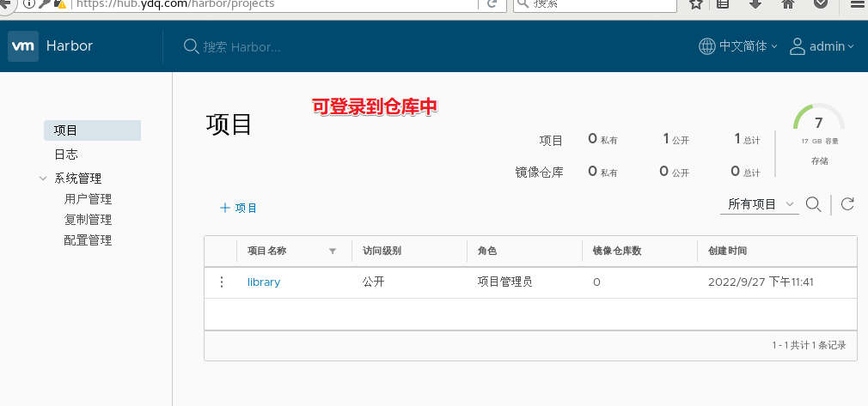The width and height of the screenshot is (868, 406).
Task: Click the project name column filter icon
Action: point(332,251)
